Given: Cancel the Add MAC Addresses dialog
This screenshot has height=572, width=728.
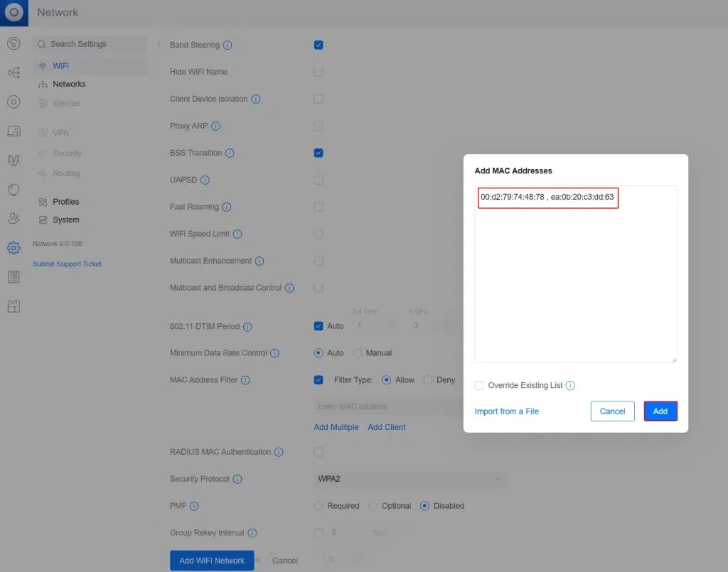Looking at the screenshot, I should point(612,411).
